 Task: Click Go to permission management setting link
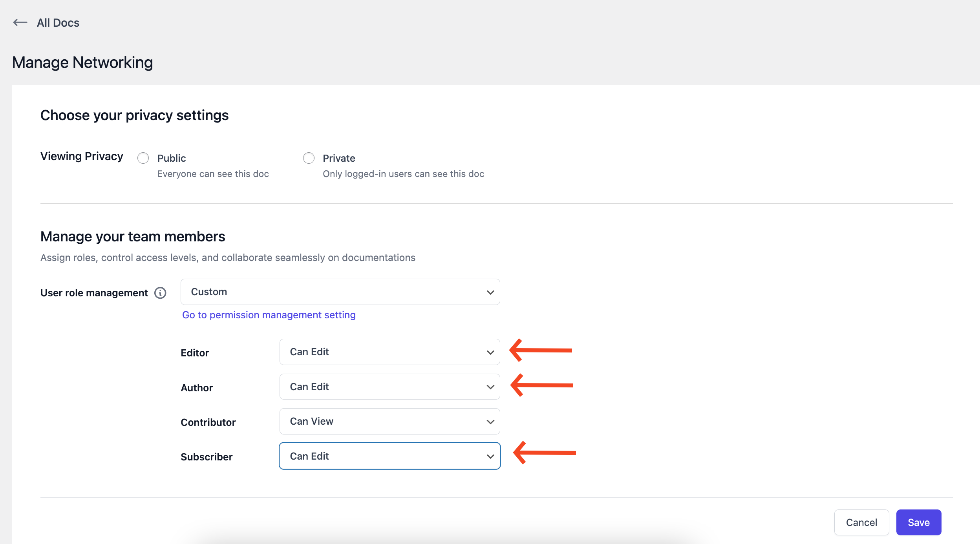268,314
